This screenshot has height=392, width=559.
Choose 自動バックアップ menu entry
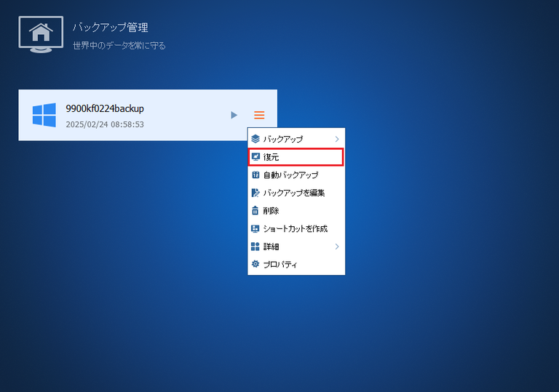tap(296, 175)
